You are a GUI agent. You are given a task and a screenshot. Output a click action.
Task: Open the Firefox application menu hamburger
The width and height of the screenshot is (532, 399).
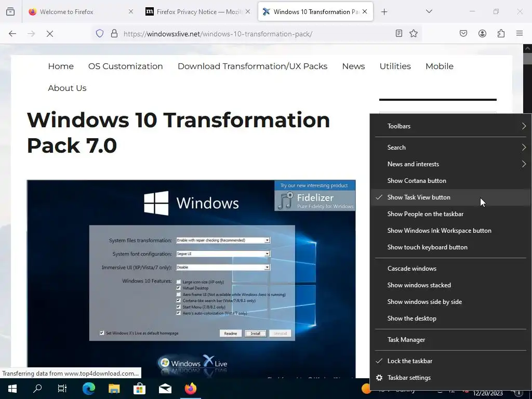pyautogui.click(x=520, y=33)
